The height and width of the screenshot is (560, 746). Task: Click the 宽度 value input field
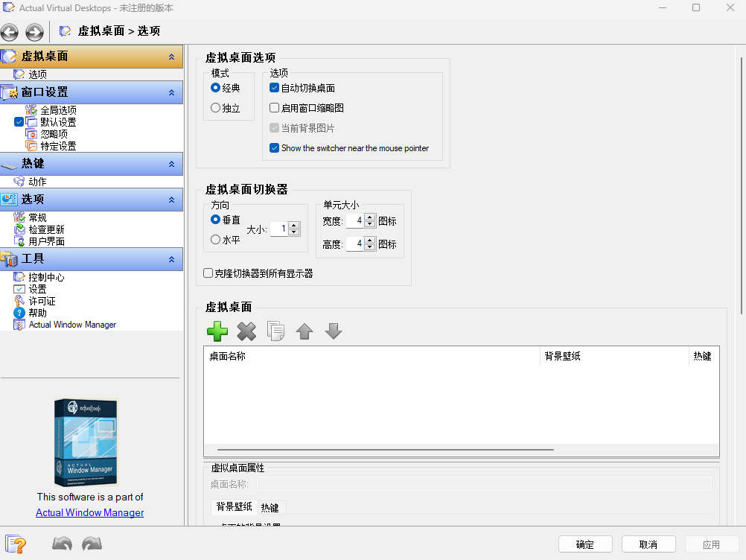(x=355, y=220)
